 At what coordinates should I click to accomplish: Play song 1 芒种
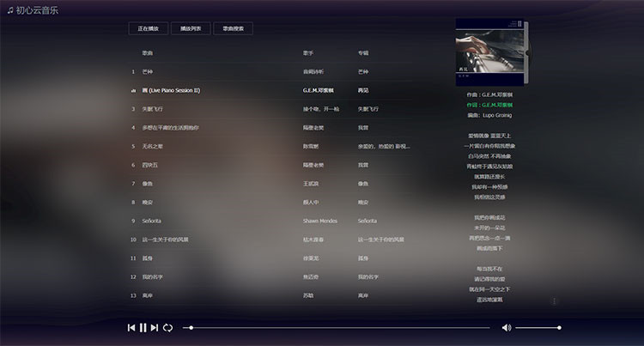point(148,72)
